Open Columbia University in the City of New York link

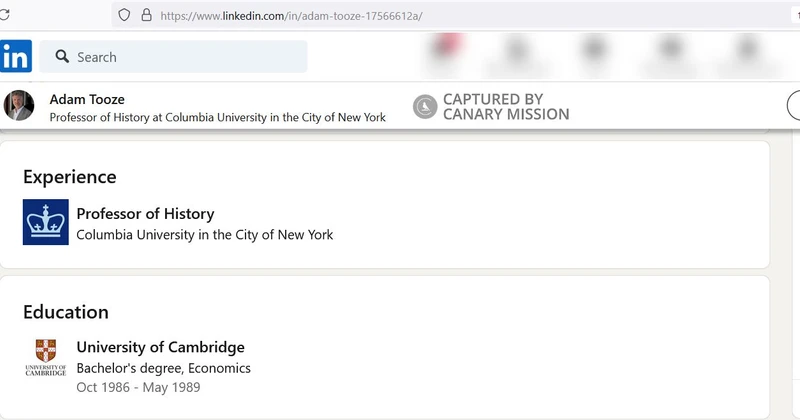coord(205,234)
